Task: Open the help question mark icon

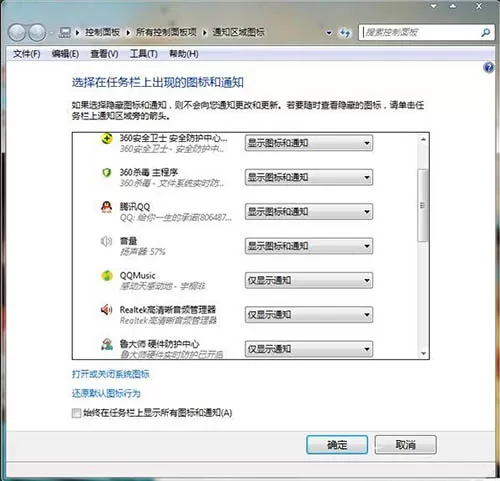Action: point(488,68)
